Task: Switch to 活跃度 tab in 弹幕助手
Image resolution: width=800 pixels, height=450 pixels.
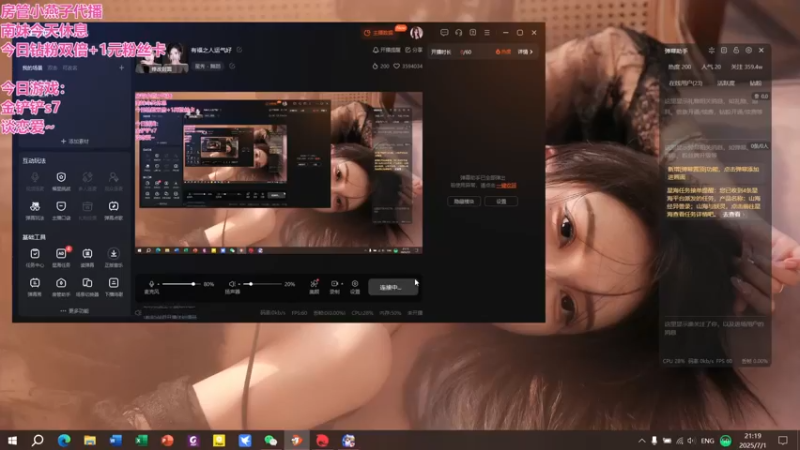Action: (726, 83)
